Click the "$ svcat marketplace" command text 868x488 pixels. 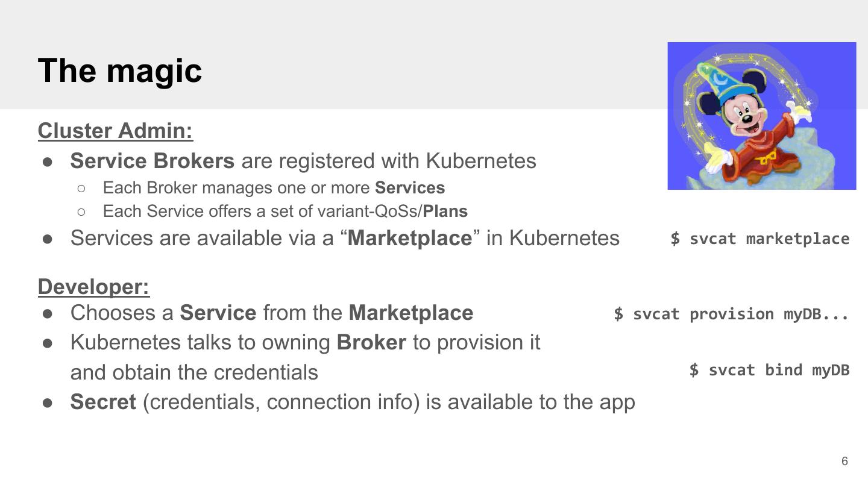[759, 239]
